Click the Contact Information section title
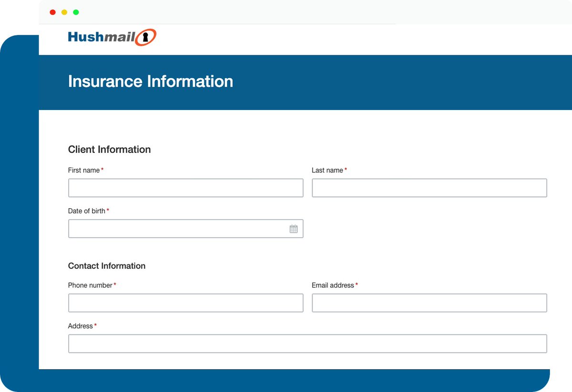Screen dimensions: 572x392 [107, 266]
